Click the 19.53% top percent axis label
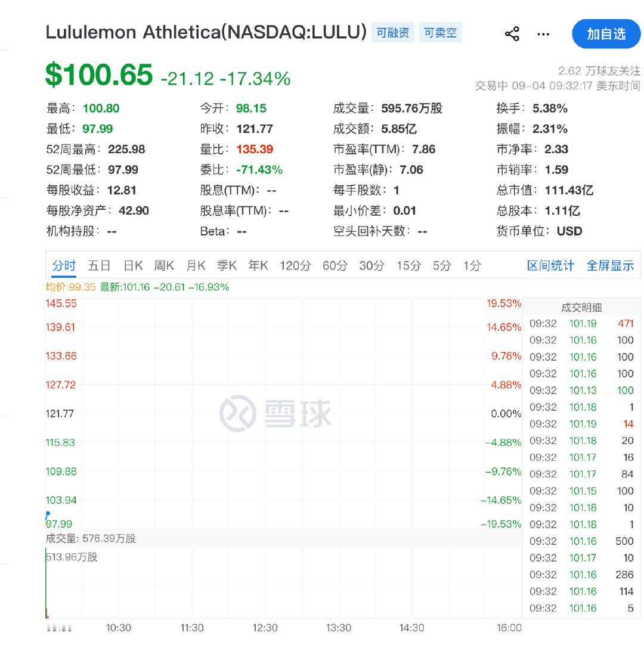This screenshot has height=645, width=644. point(504,303)
